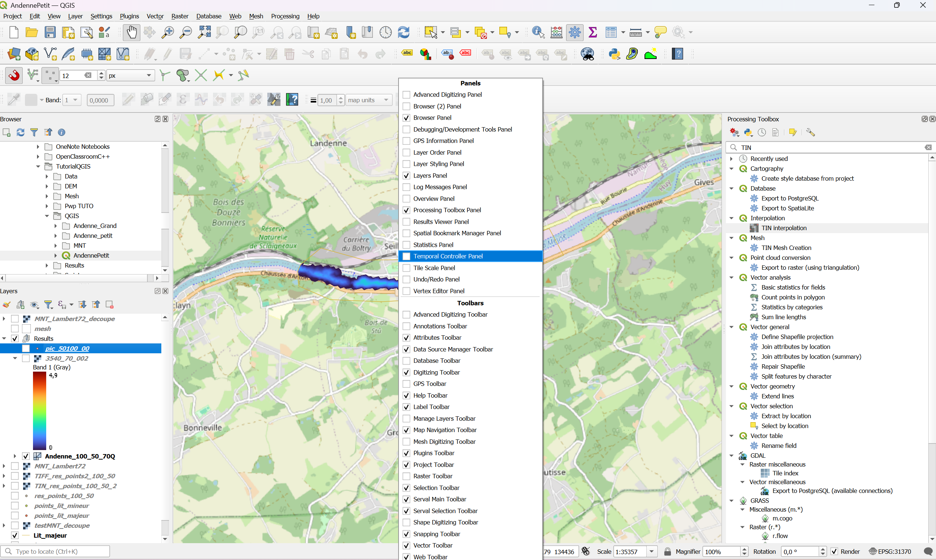Click the map tips speech bubble icon

click(x=660, y=33)
